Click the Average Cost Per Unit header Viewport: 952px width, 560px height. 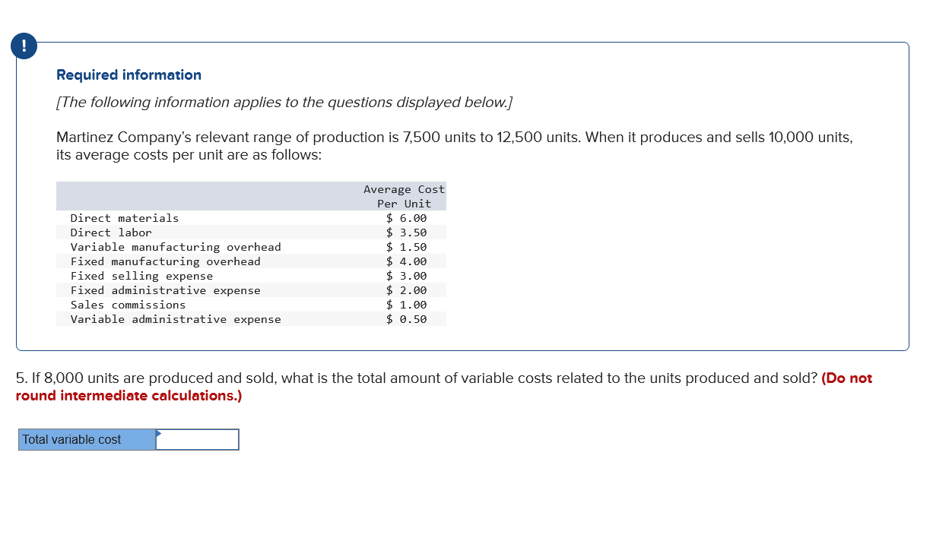coord(404,196)
